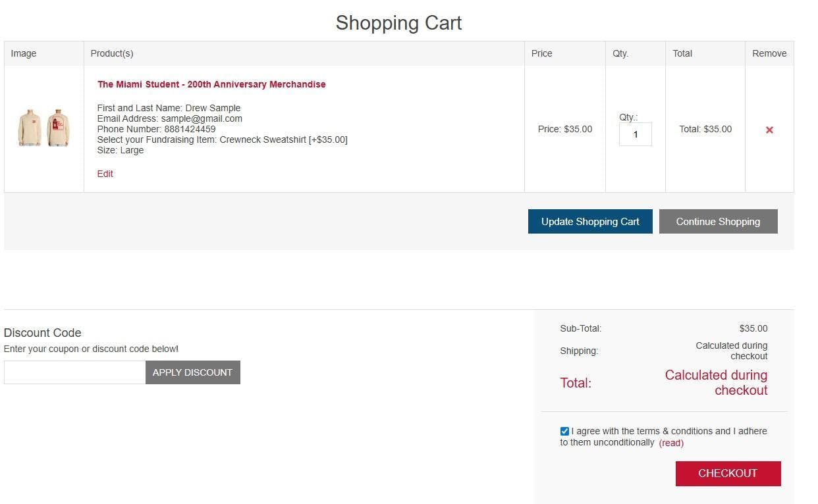Click the Discount Code section heading
The height and width of the screenshot is (504, 818).
point(43,333)
